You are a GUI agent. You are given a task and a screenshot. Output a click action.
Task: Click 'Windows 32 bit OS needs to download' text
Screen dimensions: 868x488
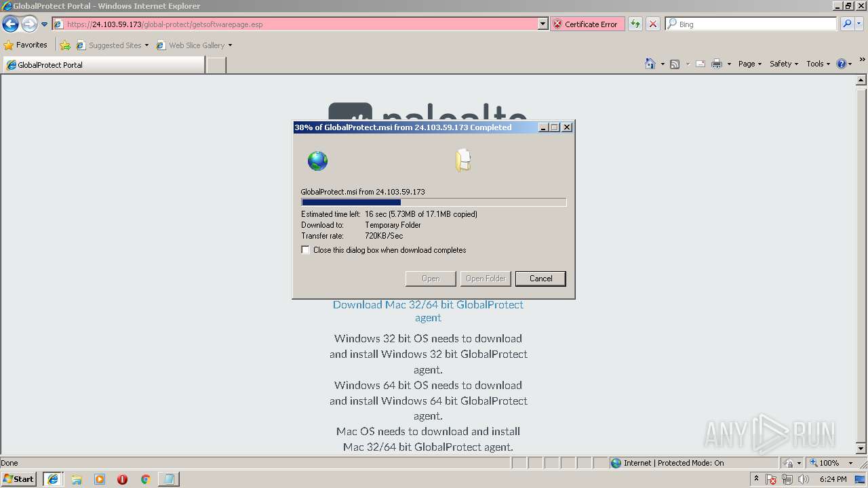(428, 338)
